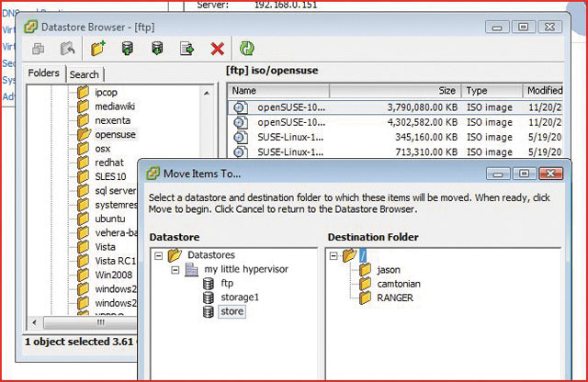Sort files by the Type column header
The height and width of the screenshot is (382, 588).
coord(492,91)
